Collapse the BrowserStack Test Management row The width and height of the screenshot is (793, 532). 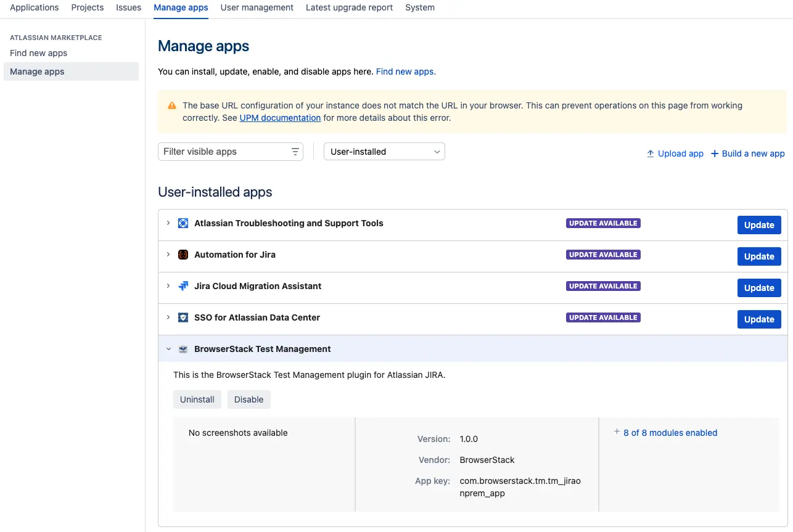click(168, 349)
